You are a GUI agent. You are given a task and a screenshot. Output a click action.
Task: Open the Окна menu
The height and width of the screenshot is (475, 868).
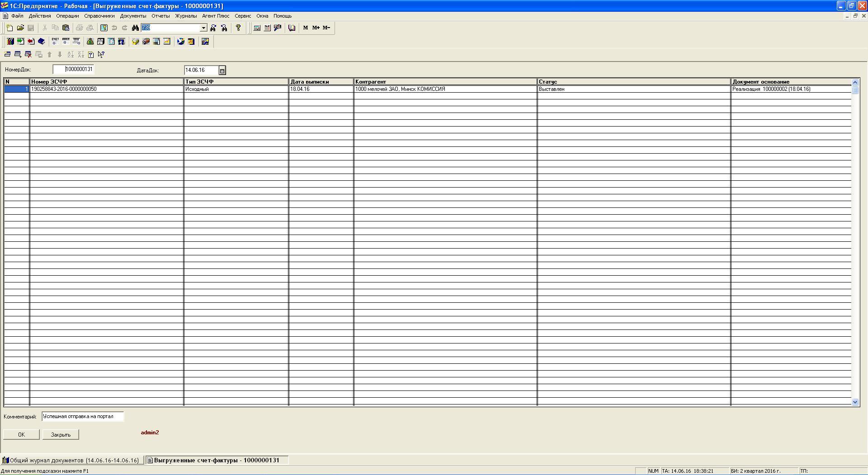pos(262,16)
